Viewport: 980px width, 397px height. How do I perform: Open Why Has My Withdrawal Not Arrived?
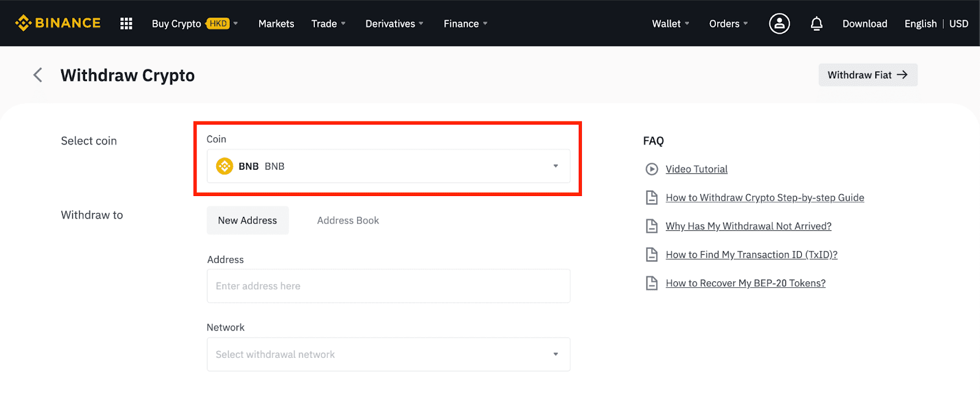pyautogui.click(x=748, y=226)
